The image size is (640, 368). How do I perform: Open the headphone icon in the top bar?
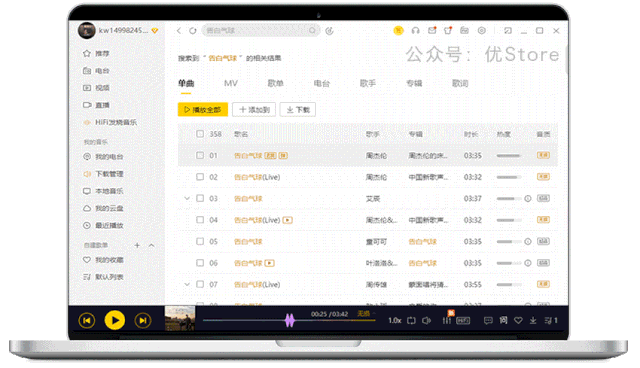tap(416, 31)
